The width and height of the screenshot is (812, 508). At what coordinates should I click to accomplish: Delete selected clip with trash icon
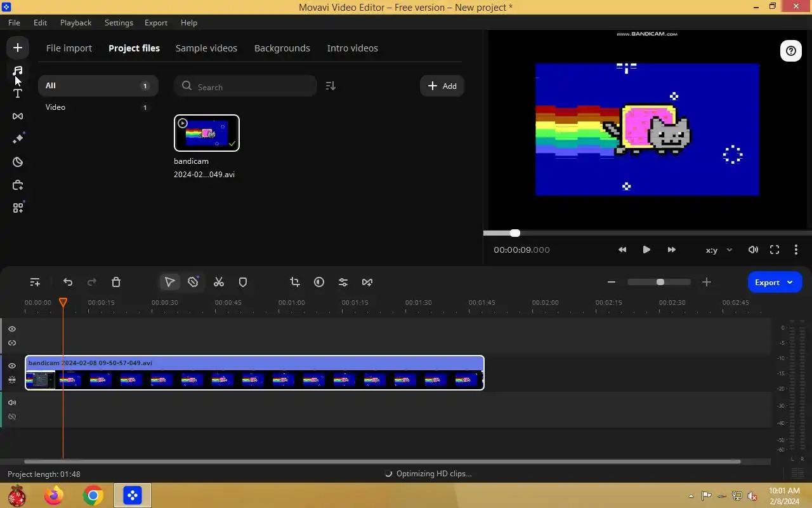point(116,282)
